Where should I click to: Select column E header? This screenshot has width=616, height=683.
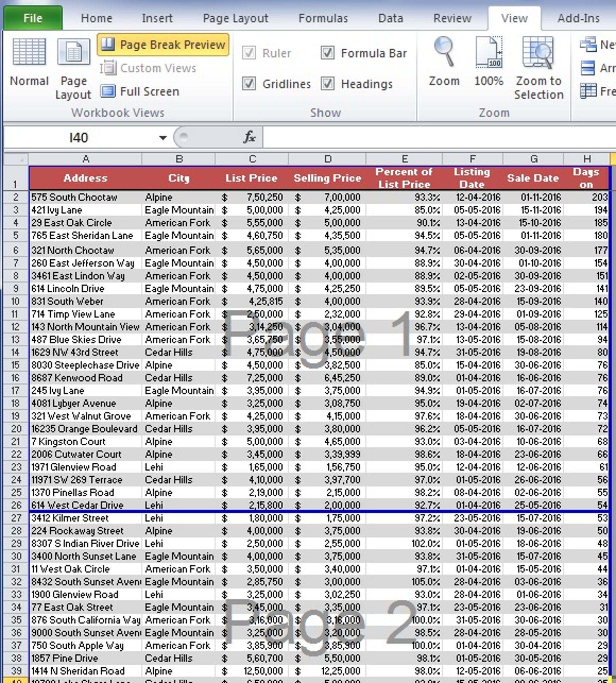(x=404, y=159)
